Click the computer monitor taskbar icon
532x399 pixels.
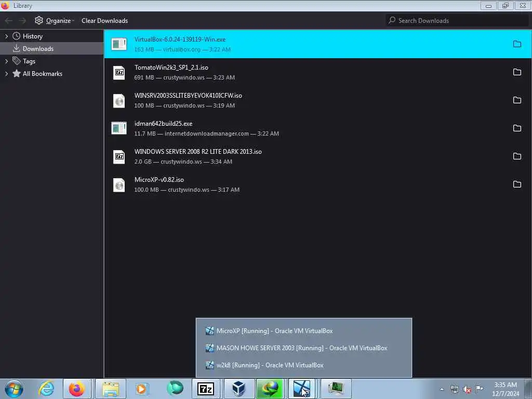click(x=336, y=389)
